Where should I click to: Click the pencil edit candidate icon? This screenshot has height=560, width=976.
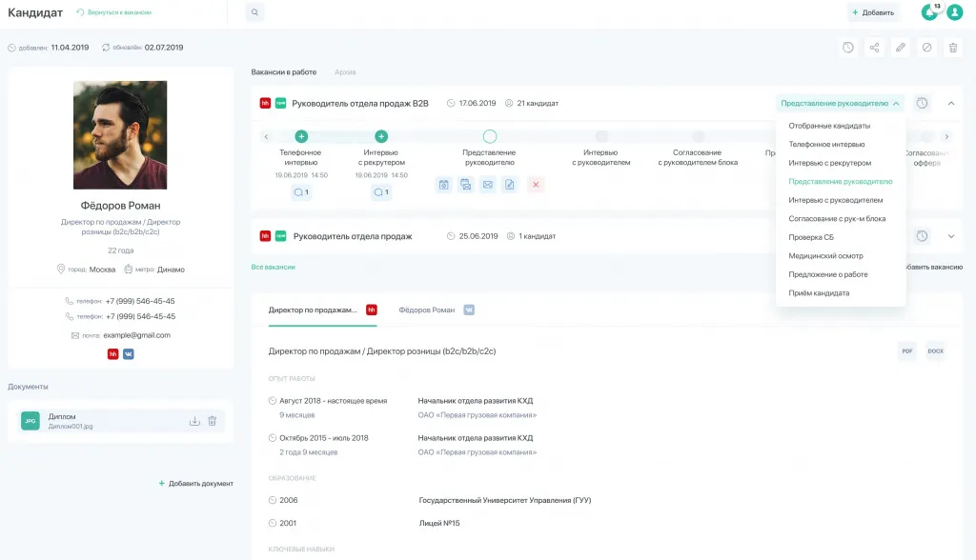click(900, 48)
